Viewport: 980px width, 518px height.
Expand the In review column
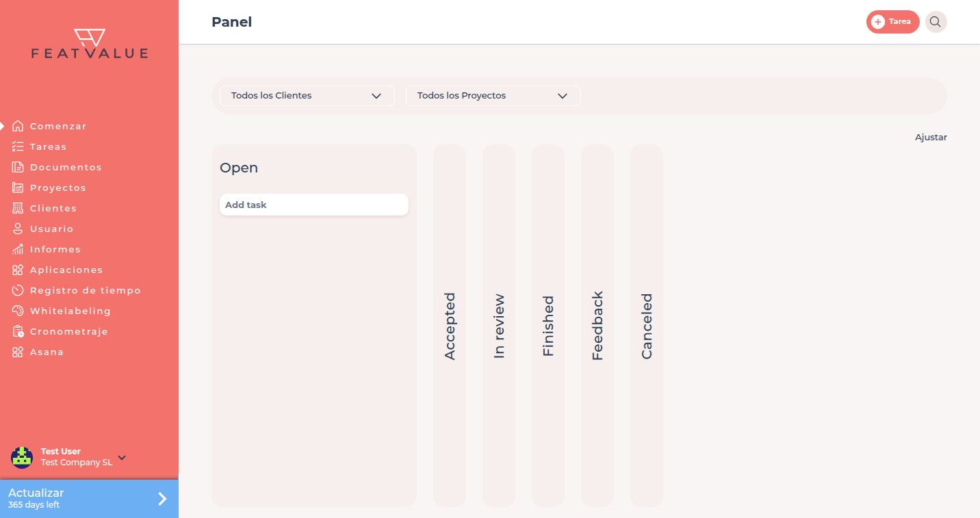499,326
